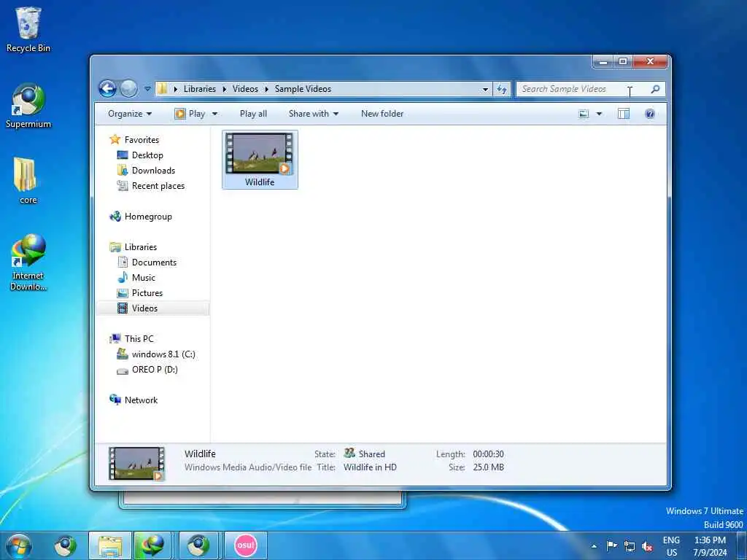Open windows 8.1 (C:) drive
This screenshot has height=560, width=747.
pos(163,354)
